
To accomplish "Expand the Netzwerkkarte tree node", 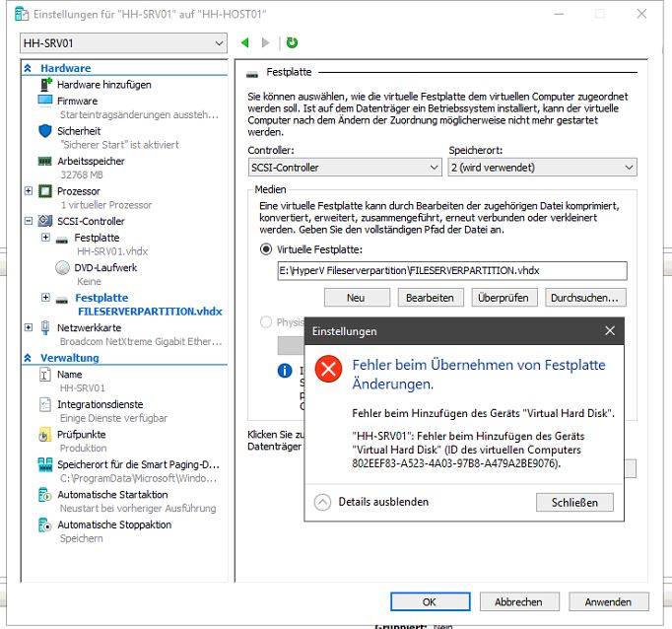I will click(x=29, y=327).
